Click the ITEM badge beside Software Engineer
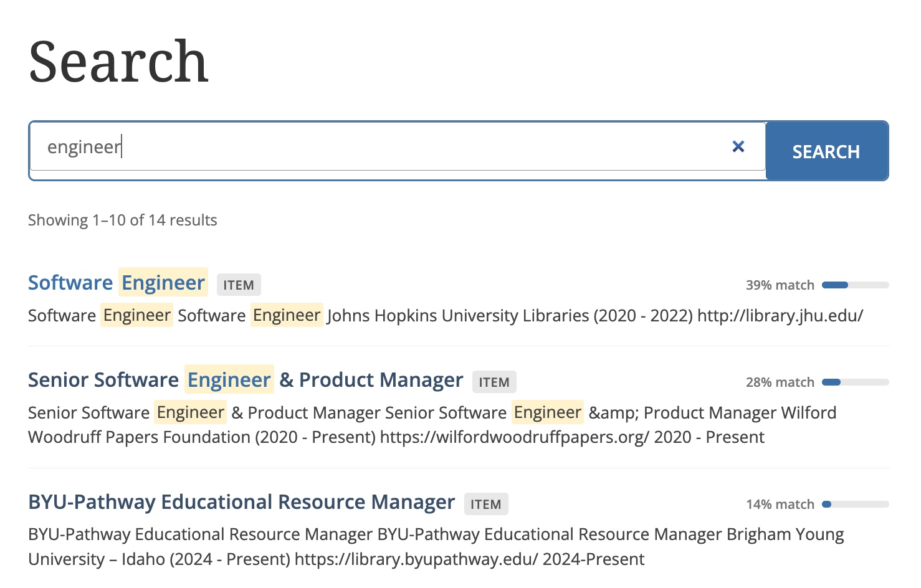The width and height of the screenshot is (921, 588). pyautogui.click(x=239, y=285)
